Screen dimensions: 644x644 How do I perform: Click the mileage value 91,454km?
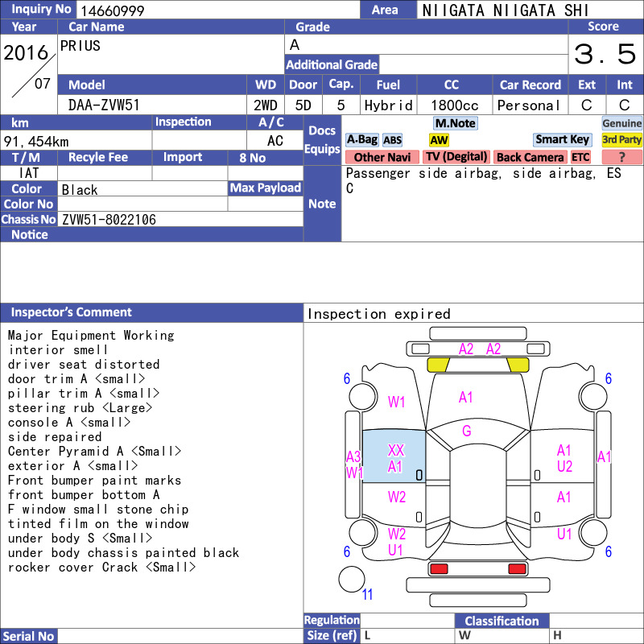(x=36, y=142)
